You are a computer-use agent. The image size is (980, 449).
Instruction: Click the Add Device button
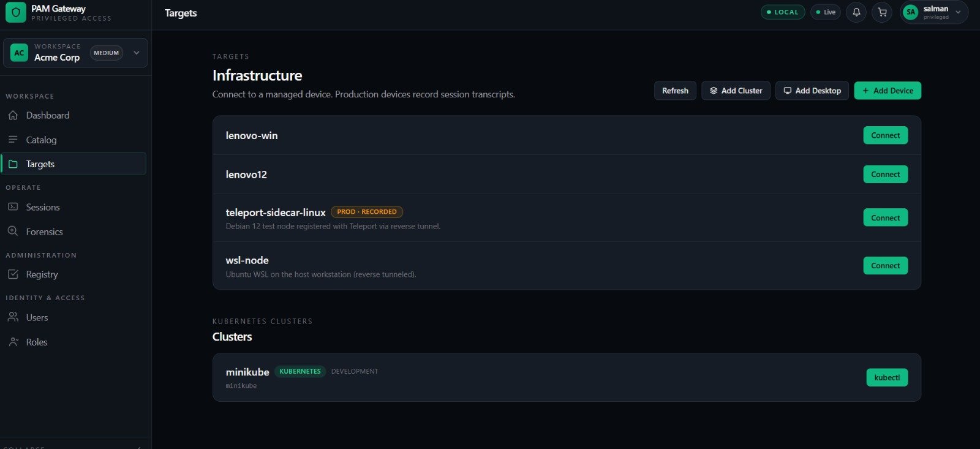tap(888, 91)
